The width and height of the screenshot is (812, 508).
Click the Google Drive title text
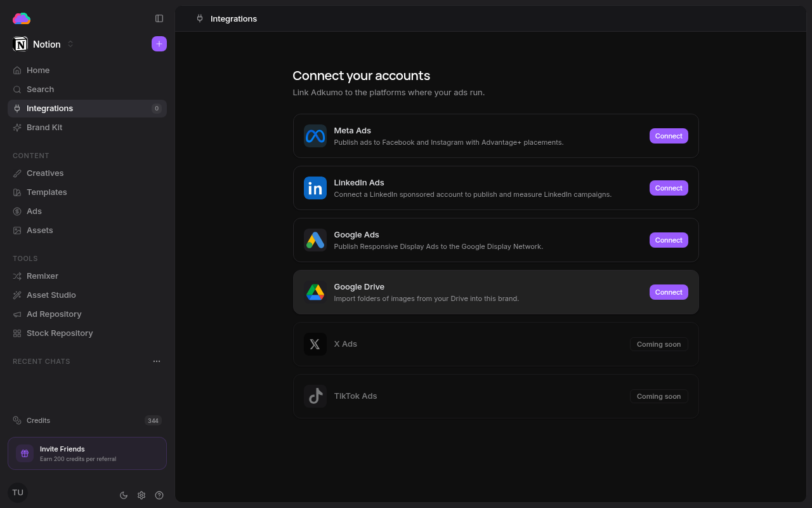click(x=359, y=287)
